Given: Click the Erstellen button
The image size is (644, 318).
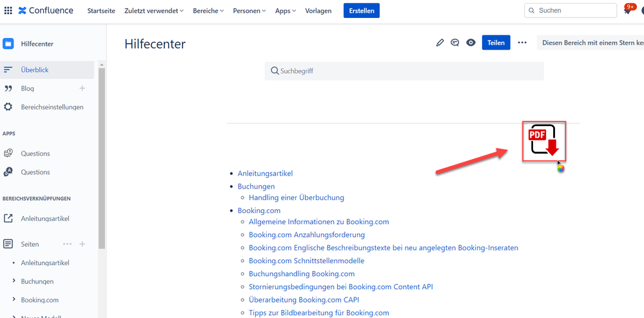Looking at the screenshot, I should tap(362, 11).
